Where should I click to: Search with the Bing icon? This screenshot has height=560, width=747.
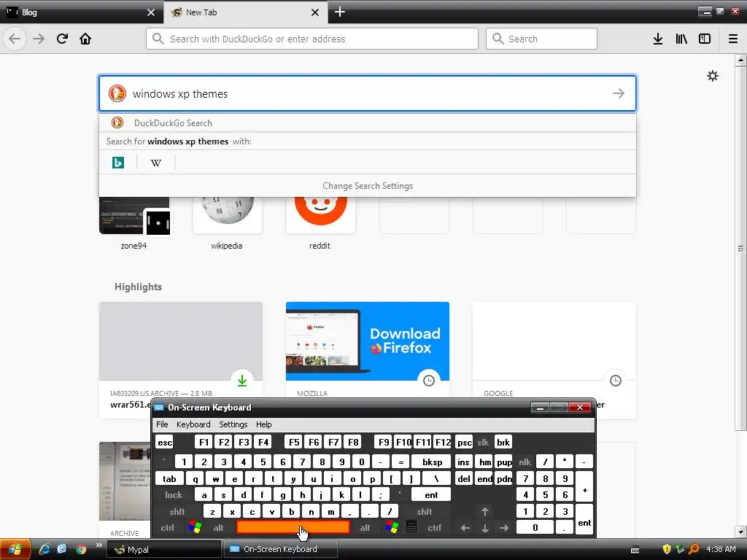pos(118,163)
